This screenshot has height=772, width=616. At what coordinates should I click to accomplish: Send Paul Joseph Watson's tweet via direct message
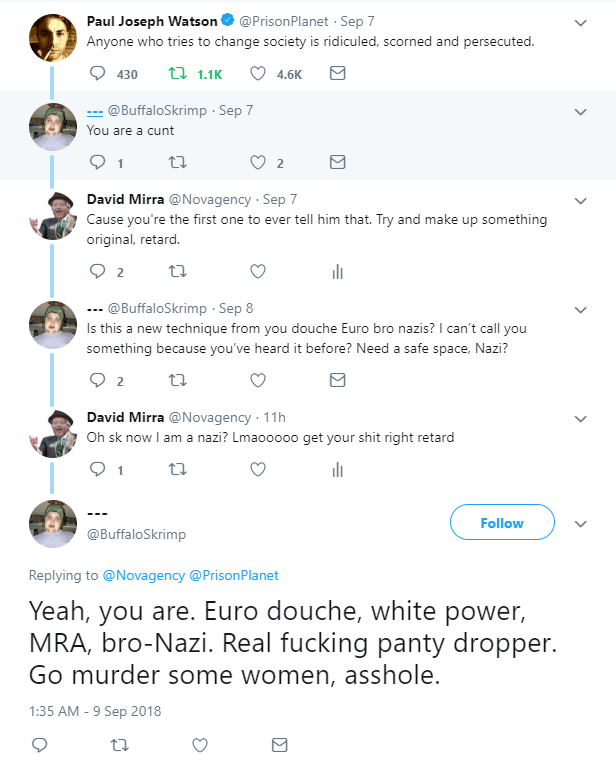click(x=338, y=73)
